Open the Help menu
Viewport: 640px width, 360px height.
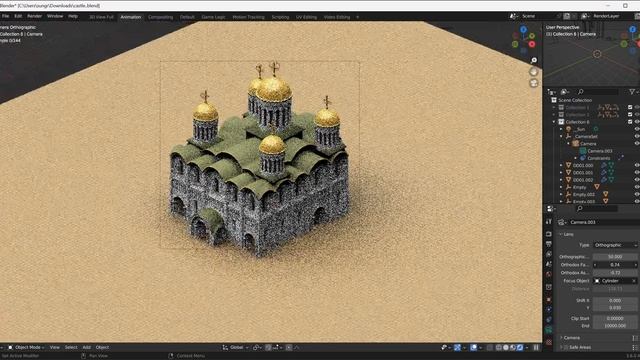pos(73,16)
